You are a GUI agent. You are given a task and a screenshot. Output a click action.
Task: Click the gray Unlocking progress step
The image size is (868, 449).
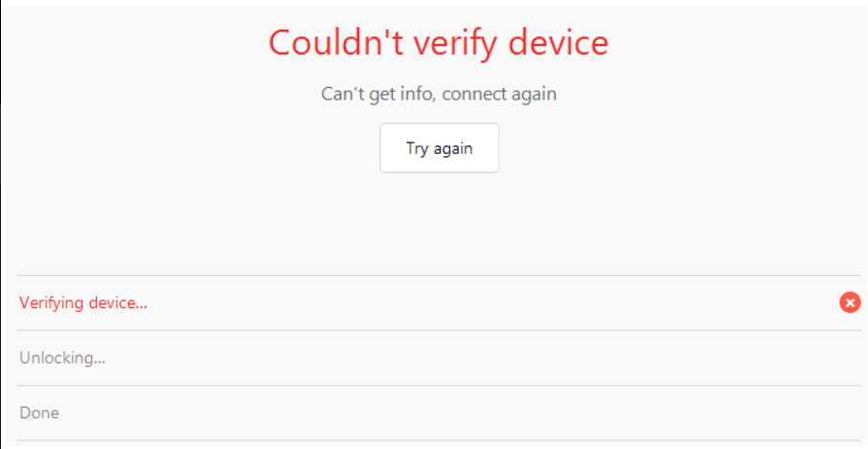62,358
